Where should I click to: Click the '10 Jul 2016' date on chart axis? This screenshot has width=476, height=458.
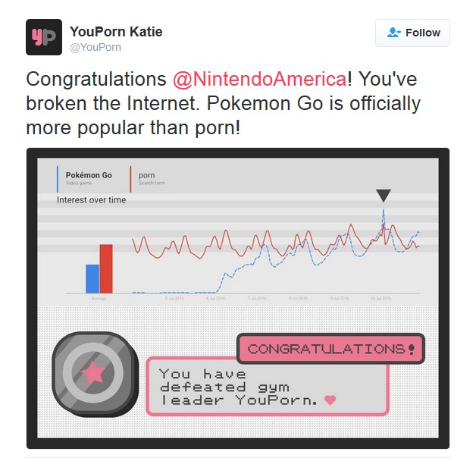pos(380,299)
